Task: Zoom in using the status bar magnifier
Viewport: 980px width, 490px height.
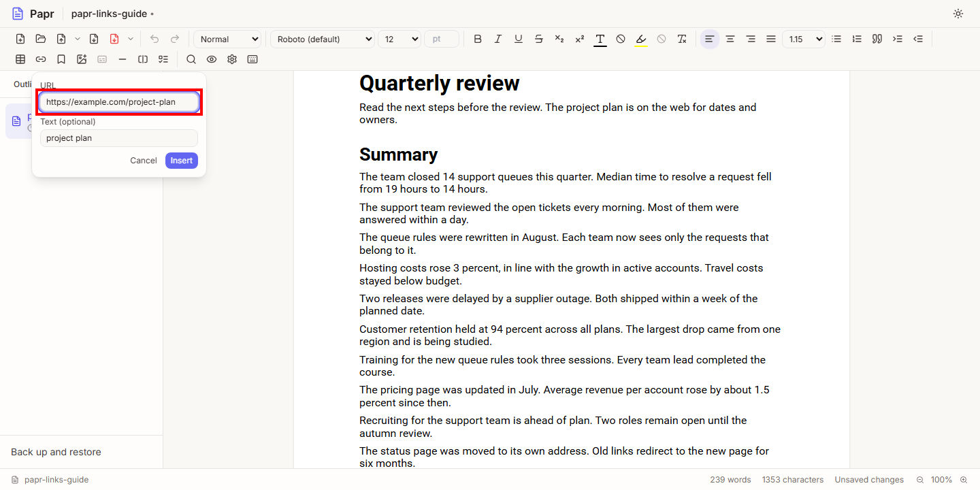Action: (x=964, y=480)
